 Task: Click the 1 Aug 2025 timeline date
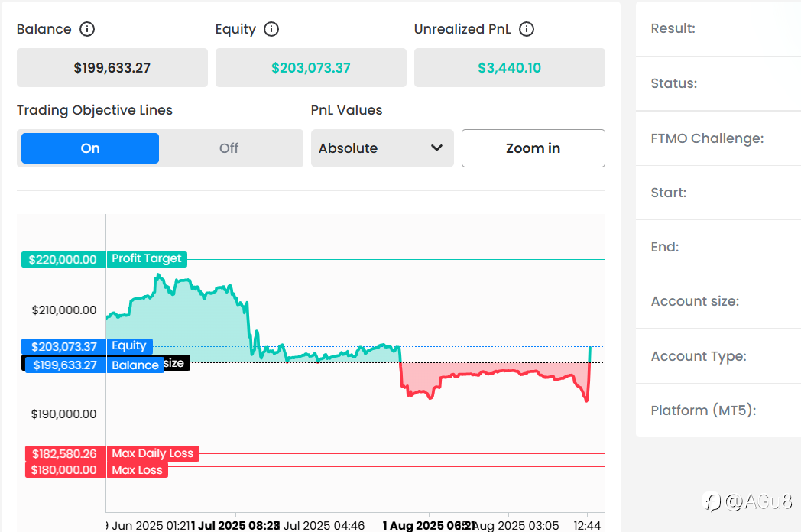click(426, 525)
